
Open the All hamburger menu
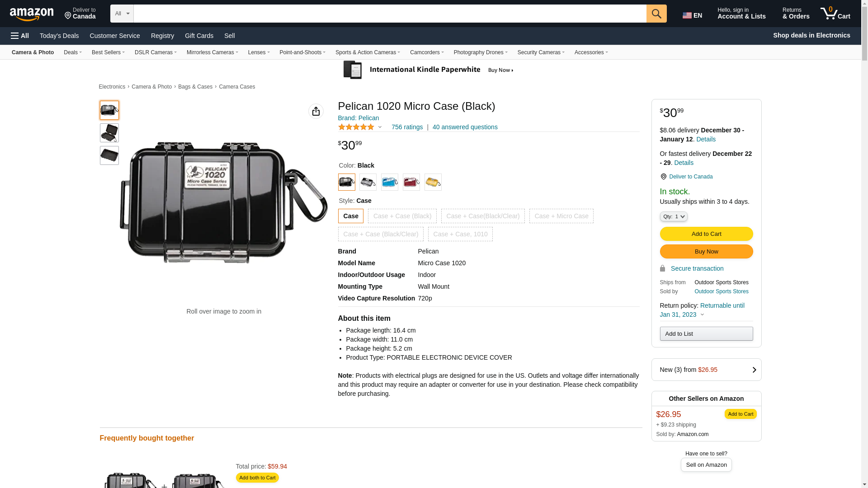tap(20, 36)
